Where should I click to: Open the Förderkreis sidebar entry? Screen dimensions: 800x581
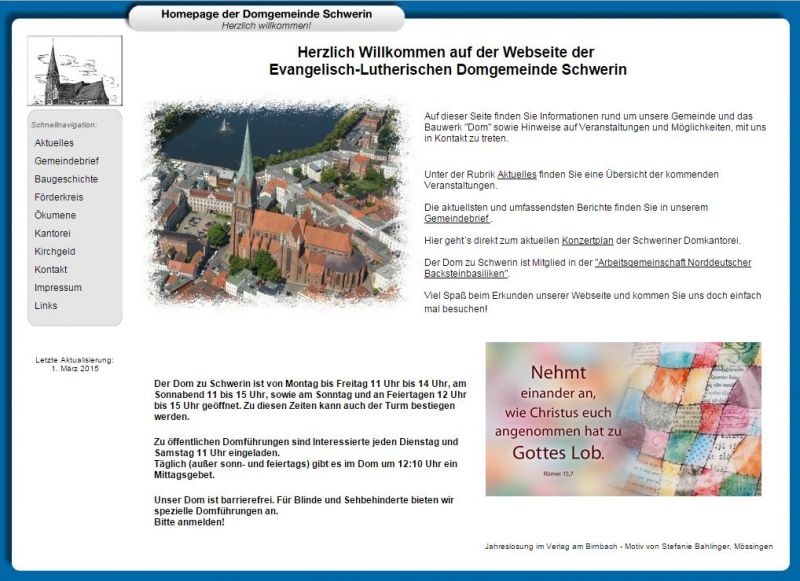coord(61,196)
